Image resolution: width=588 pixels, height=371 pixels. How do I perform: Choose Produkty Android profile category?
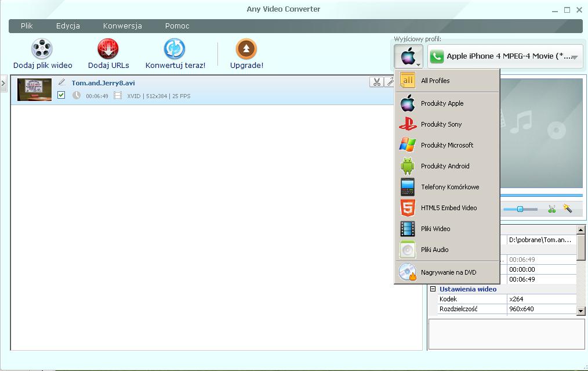tap(447, 166)
